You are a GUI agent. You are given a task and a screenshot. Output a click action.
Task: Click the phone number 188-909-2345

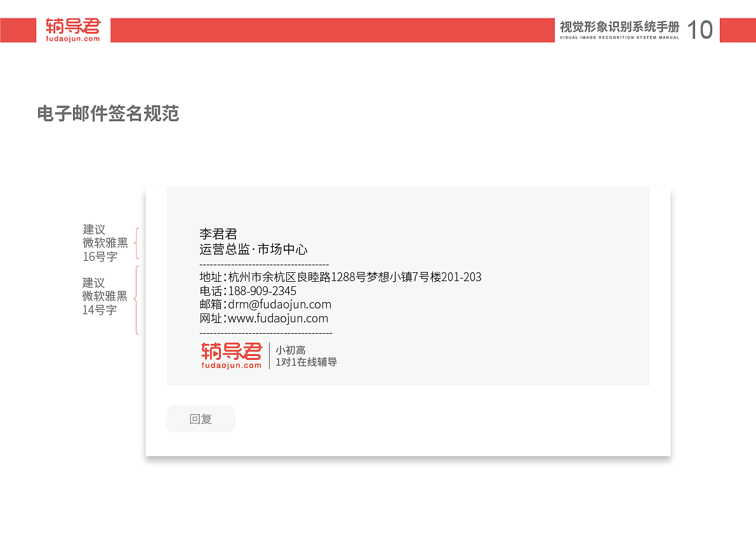click(x=262, y=291)
